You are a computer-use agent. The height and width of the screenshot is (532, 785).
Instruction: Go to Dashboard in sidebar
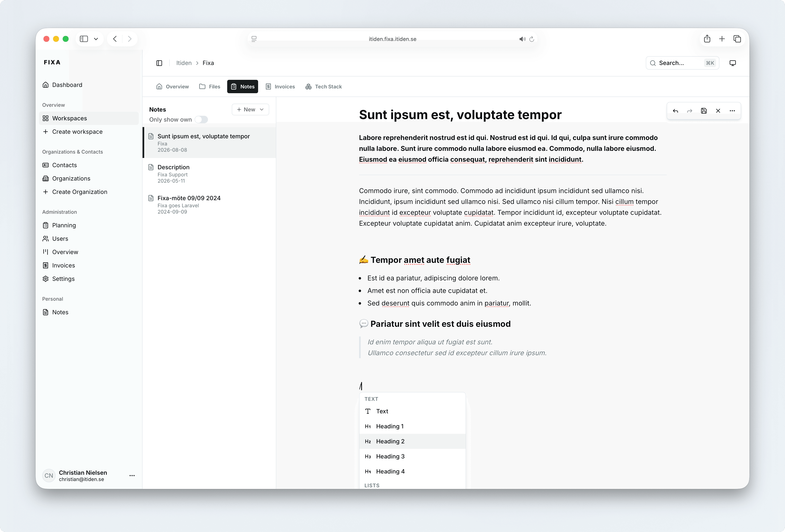tap(89, 85)
